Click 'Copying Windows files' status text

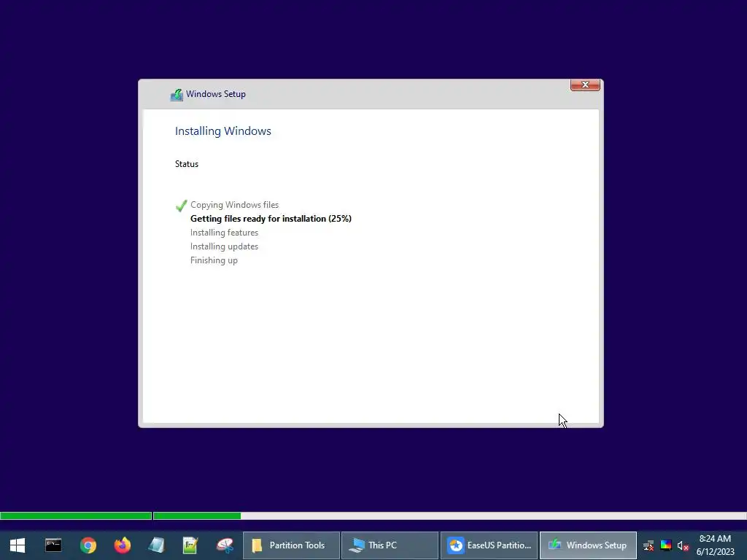tap(234, 205)
